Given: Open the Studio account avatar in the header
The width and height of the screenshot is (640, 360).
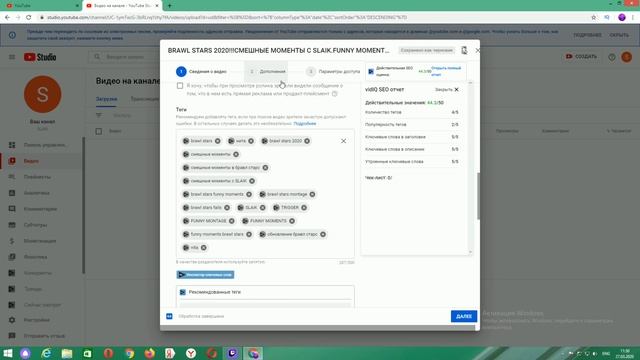Looking at the screenshot, I should [x=627, y=57].
